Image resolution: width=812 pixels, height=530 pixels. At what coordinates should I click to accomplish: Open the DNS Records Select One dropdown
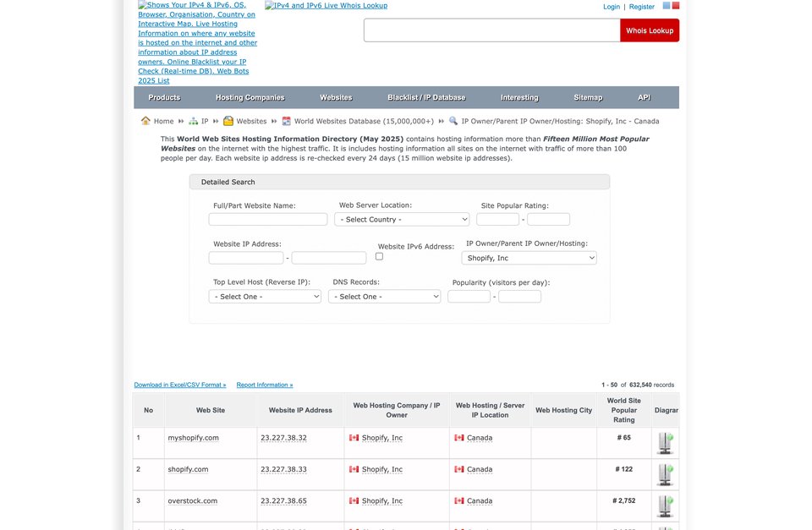pos(384,297)
